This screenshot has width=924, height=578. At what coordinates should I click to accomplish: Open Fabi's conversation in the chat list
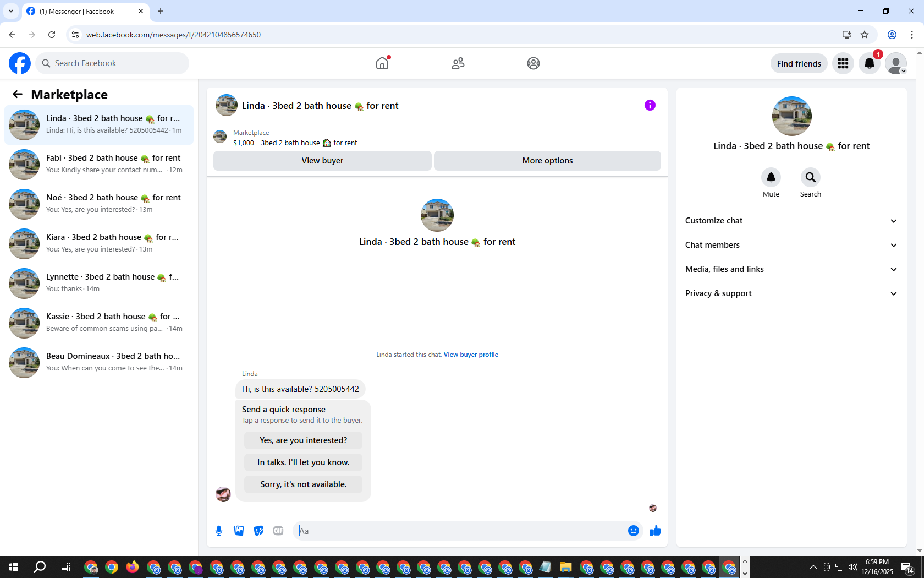[x=99, y=165]
